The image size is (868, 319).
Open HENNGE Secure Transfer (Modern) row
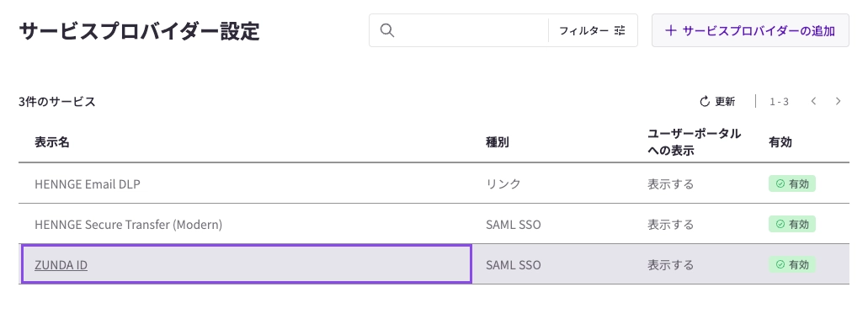[x=434, y=224]
